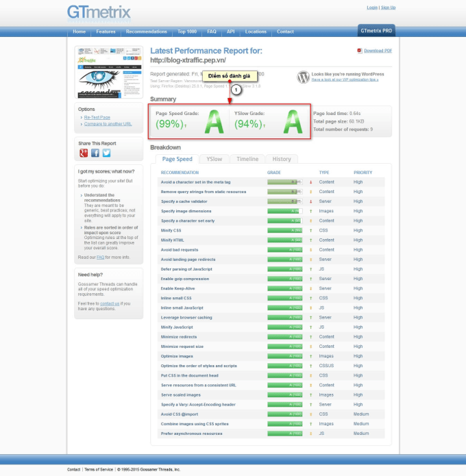
Task: Expand Specify image dimensions recommendation
Action: coord(186,211)
